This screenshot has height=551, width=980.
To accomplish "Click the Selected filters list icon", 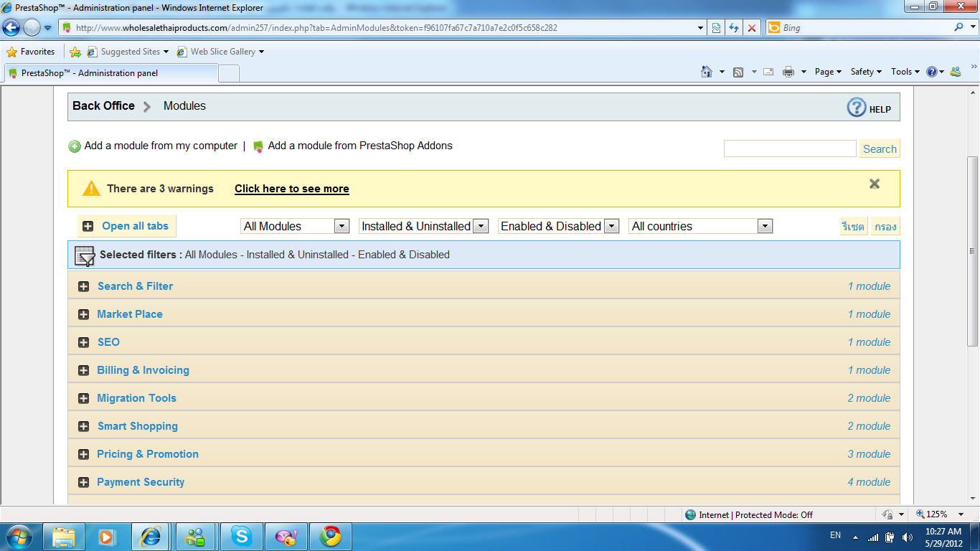I will [x=85, y=256].
